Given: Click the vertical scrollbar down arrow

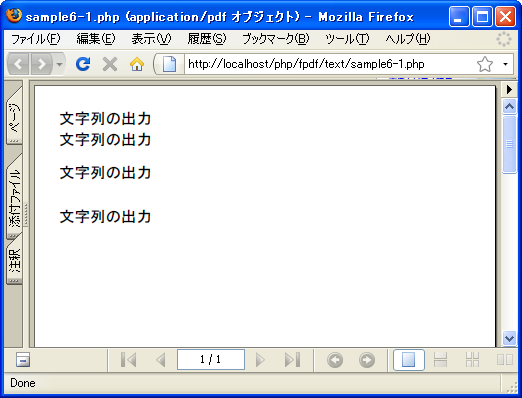Looking at the screenshot, I should (509, 339).
